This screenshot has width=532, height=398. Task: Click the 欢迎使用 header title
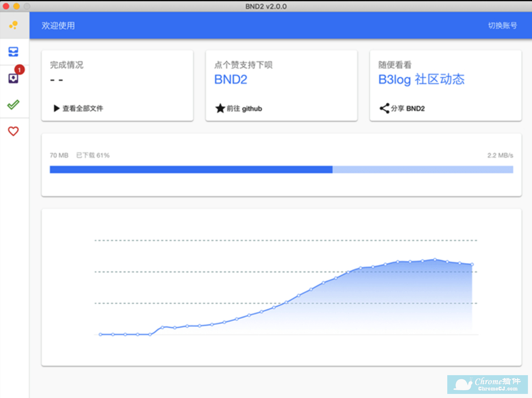click(x=58, y=26)
